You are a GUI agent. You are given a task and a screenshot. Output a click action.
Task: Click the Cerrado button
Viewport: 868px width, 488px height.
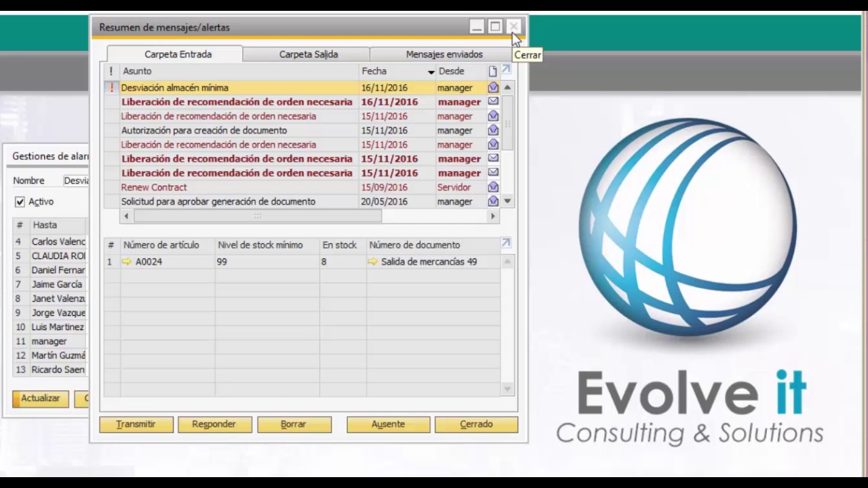point(476,424)
